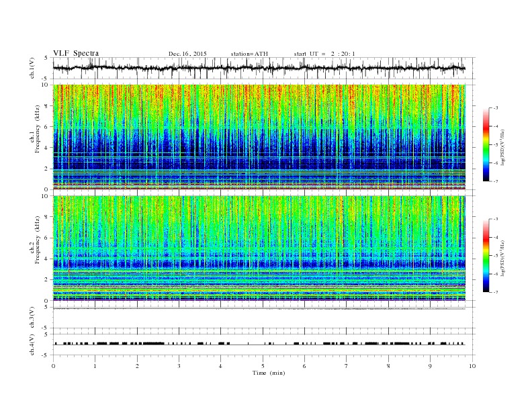Click the 'Time (min)' x-axis label

[x=269, y=373]
